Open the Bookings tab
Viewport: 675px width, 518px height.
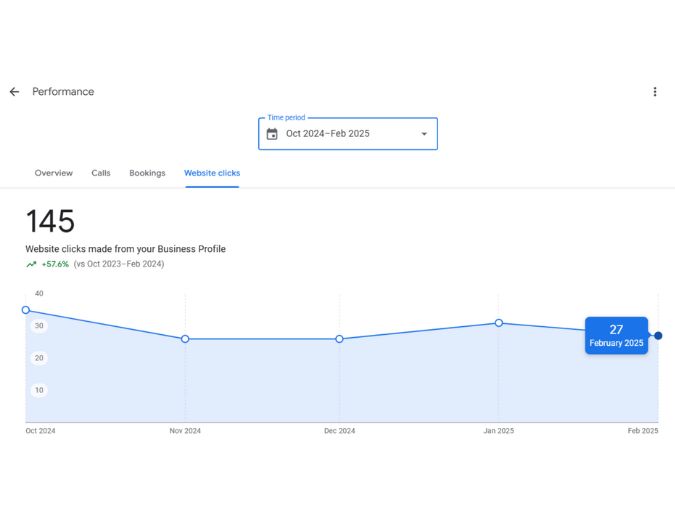click(147, 173)
